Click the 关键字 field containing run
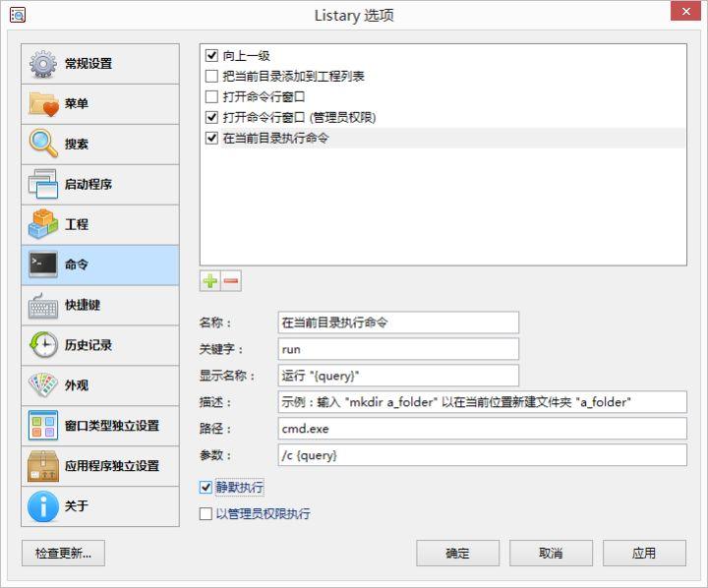The width and height of the screenshot is (708, 588). point(398,349)
